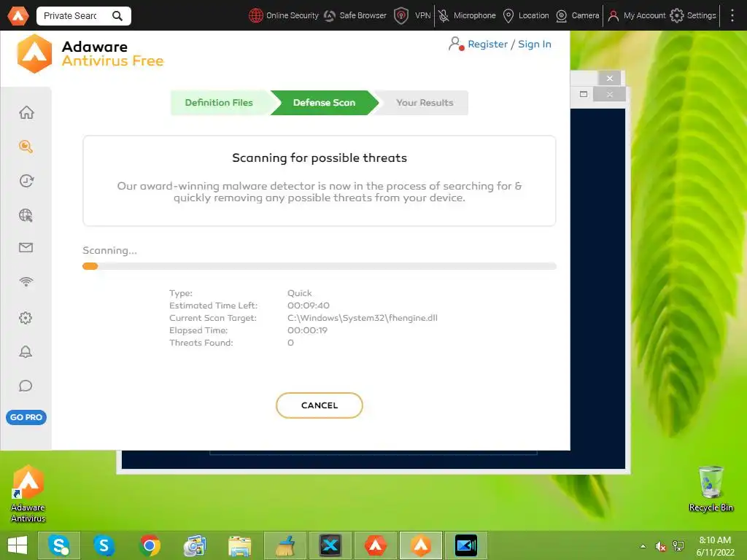Click the Current Scan Target path text
Viewport: 747px width, 560px height.
point(362,318)
